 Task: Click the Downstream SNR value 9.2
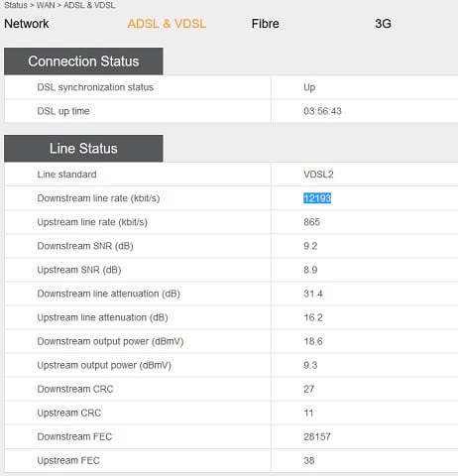tap(310, 246)
